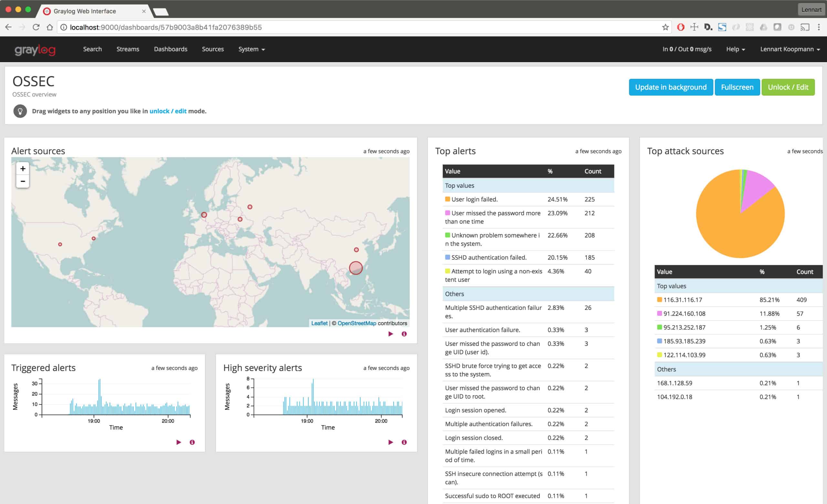Click the Opera extension icon
Viewport: 827px width, 504px height.
pos(681,27)
